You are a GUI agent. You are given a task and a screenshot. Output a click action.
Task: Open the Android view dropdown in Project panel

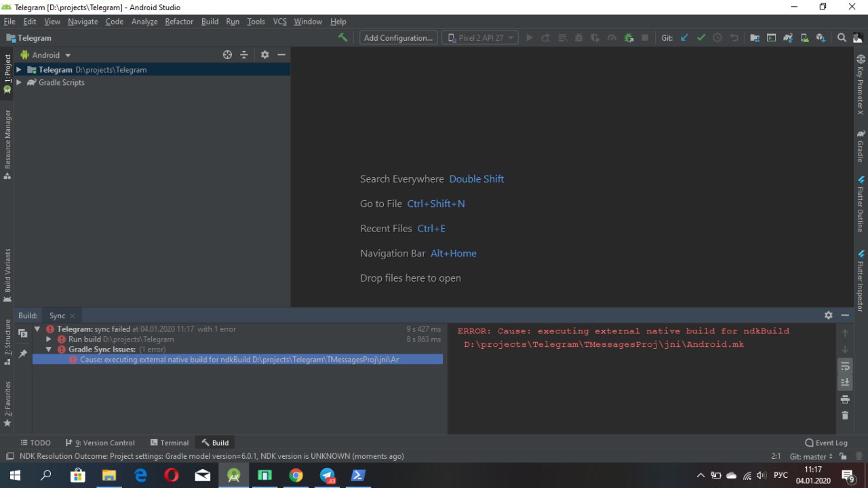(45, 55)
